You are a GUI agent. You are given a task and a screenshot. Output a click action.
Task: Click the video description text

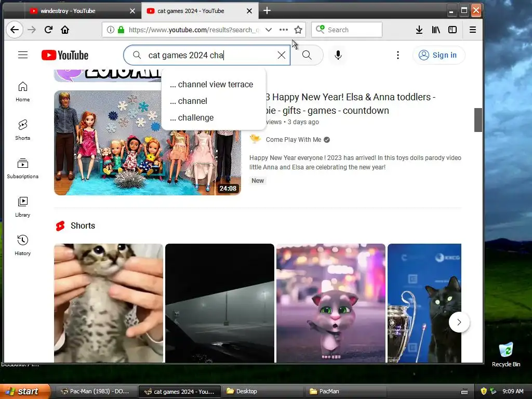[355, 163]
